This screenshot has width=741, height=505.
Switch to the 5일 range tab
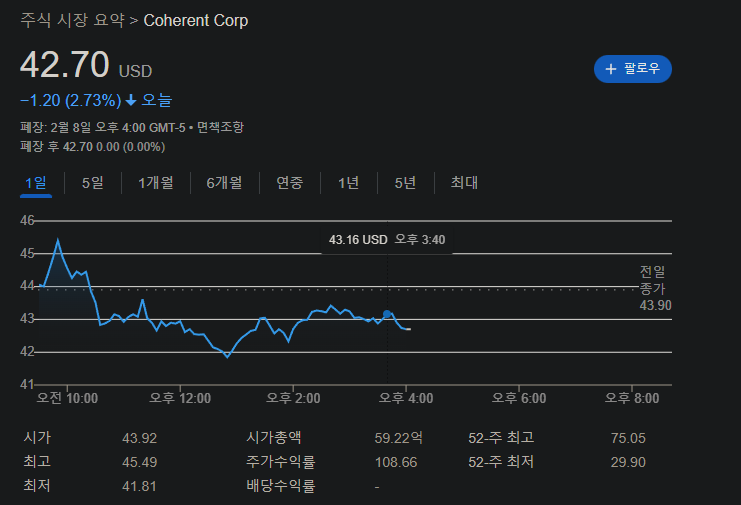pos(93,183)
